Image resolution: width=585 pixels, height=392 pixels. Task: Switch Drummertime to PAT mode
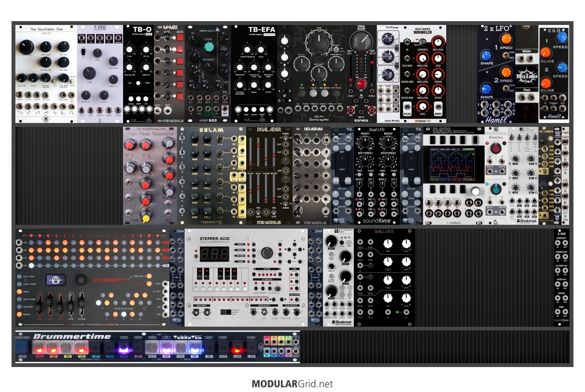(195, 348)
